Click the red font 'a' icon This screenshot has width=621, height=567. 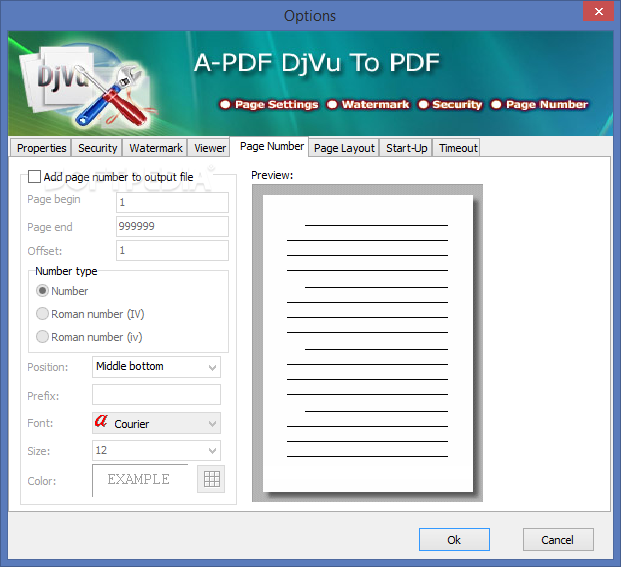[x=101, y=420]
